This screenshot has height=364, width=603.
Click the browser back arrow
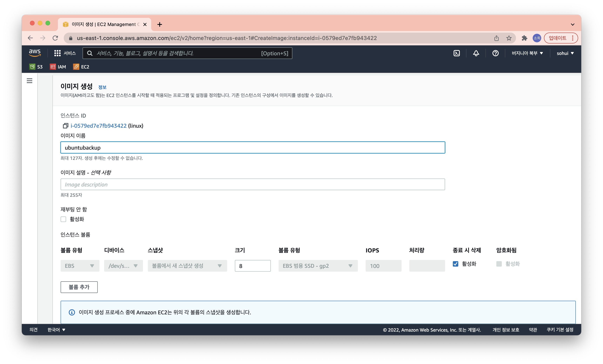tap(30, 38)
